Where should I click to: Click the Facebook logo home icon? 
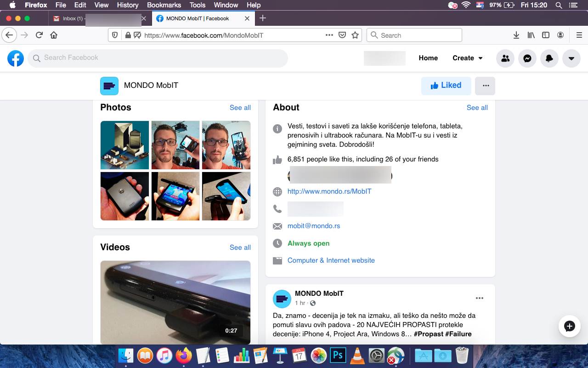15,58
